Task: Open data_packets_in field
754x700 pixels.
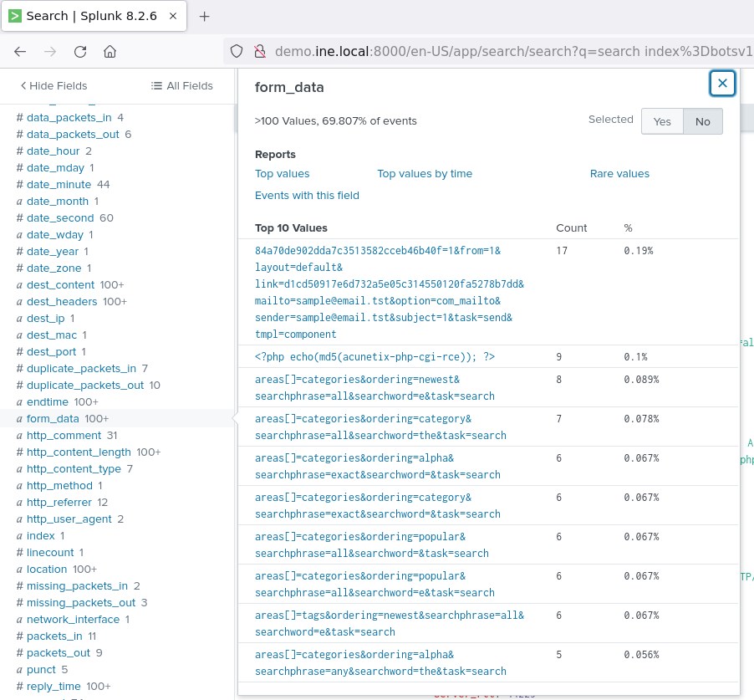Action: coord(69,117)
